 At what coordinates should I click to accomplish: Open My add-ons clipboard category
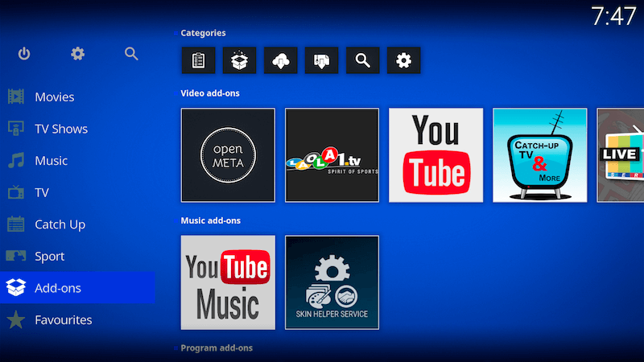point(198,60)
